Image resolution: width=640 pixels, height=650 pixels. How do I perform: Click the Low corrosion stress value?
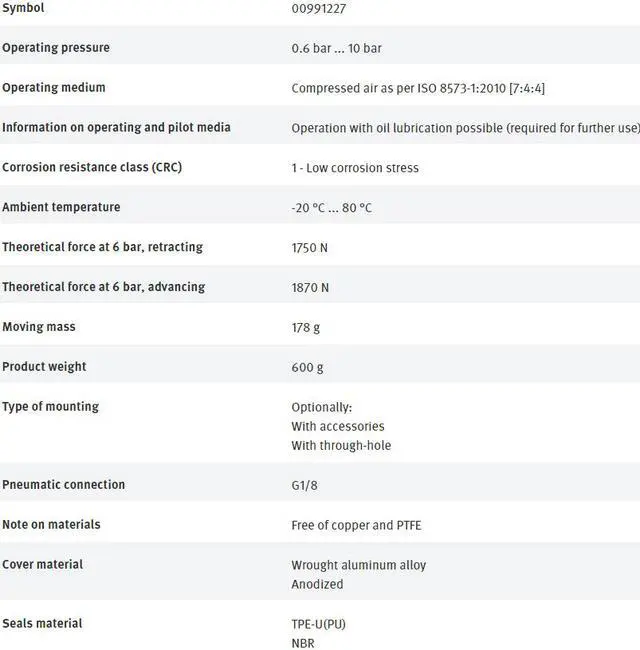[x=355, y=168]
